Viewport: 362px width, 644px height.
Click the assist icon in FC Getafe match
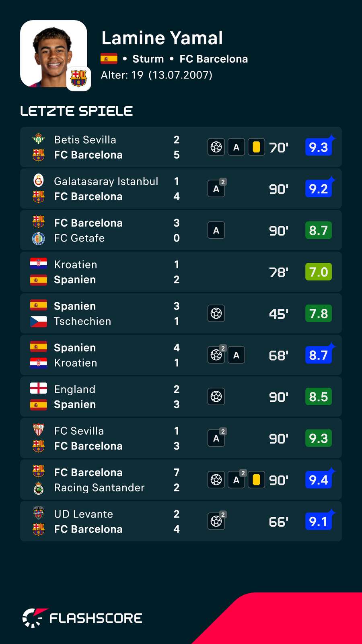click(216, 231)
